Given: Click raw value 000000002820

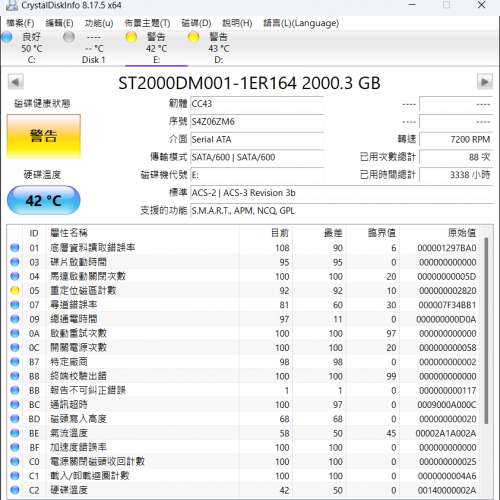Looking at the screenshot, I should [x=448, y=291].
